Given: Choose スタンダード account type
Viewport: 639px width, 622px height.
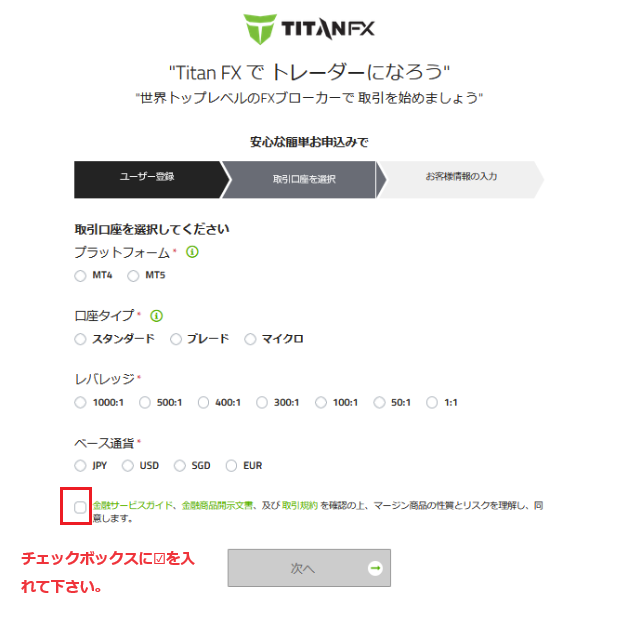Looking at the screenshot, I should 80,339.
